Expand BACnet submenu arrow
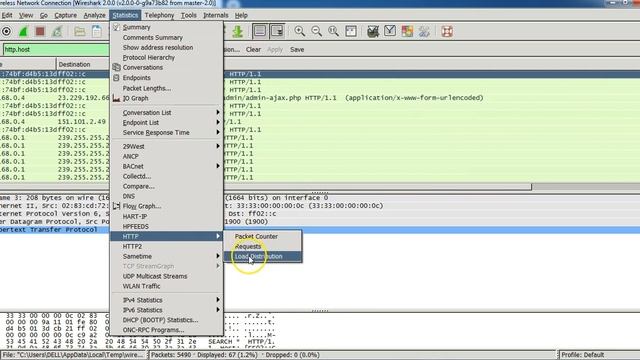The image size is (640, 360). 218,166
